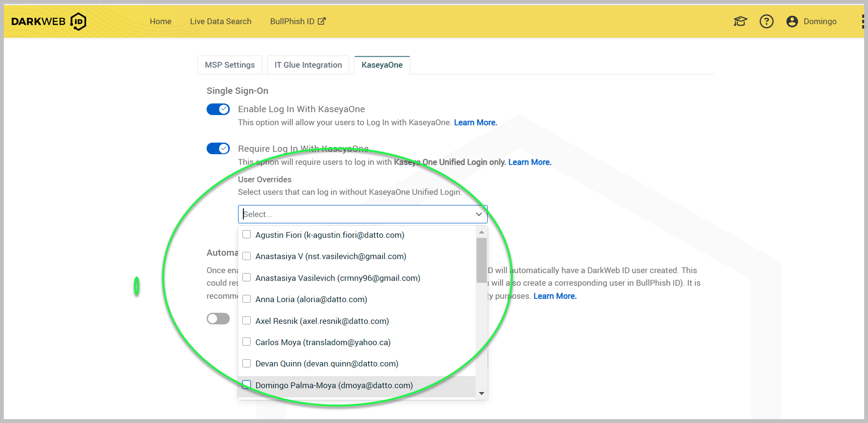Image resolution: width=868 pixels, height=423 pixels.
Task: Click the Domingo user profile icon
Action: 792,21
